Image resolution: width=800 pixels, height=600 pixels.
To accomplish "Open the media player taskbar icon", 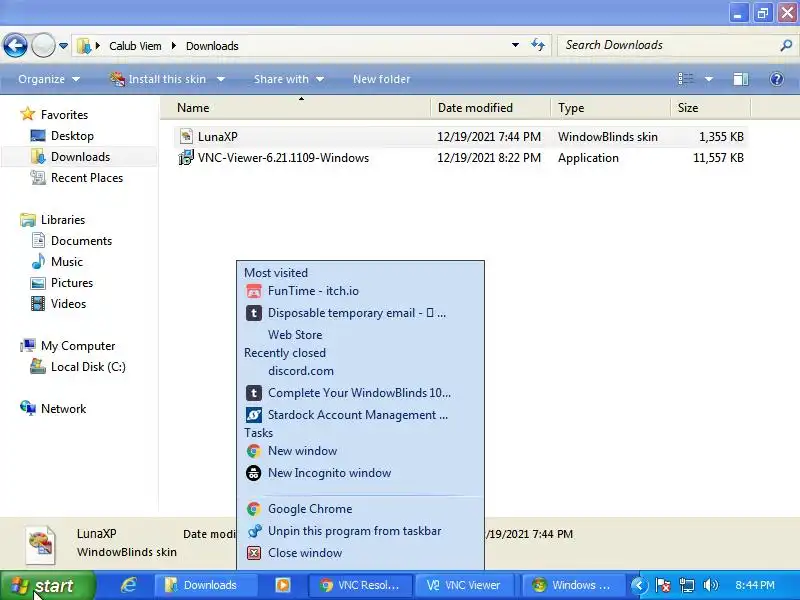I will (x=282, y=585).
